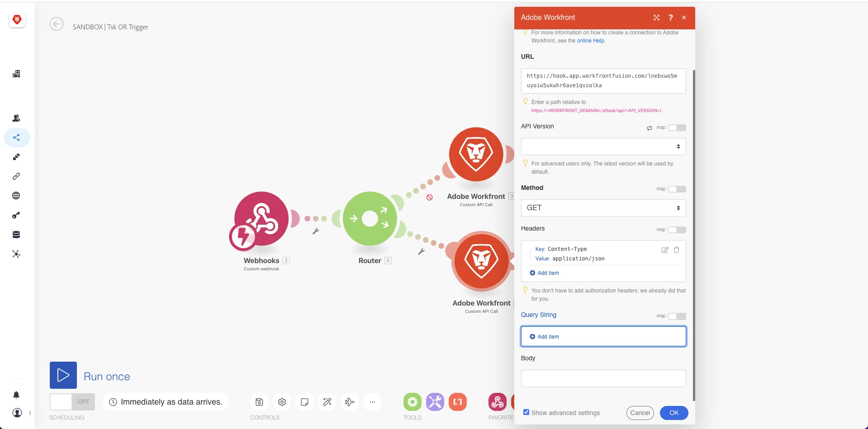868x429 pixels.
Task: Toggle map switch for Headers
Action: [677, 230]
